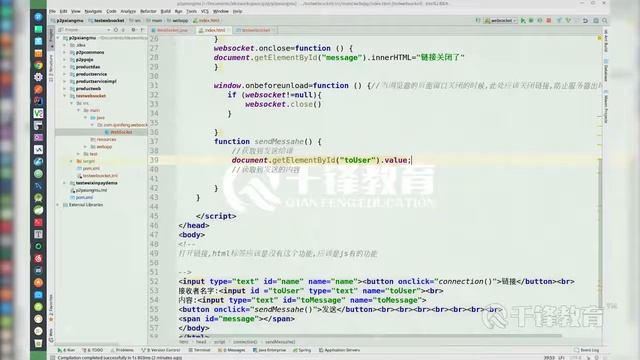Click the VCS commit icon
Image resolution: width=640 pixels, height=360 pixels.
tap(568, 20)
